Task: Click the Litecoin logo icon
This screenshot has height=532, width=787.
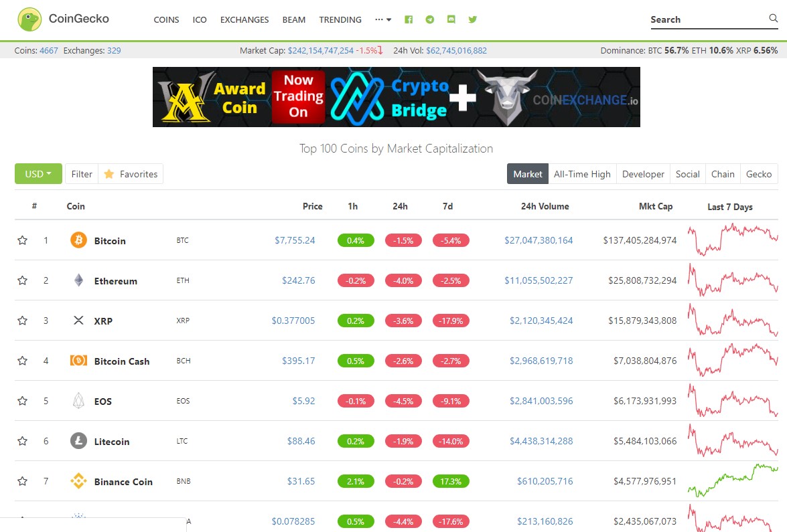Action: 78,441
